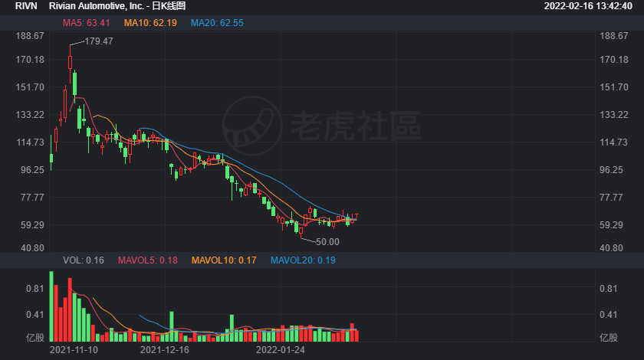The height and width of the screenshot is (360, 644).
Task: Select the MAVOL20: 0.19 label
Action: tap(303, 260)
